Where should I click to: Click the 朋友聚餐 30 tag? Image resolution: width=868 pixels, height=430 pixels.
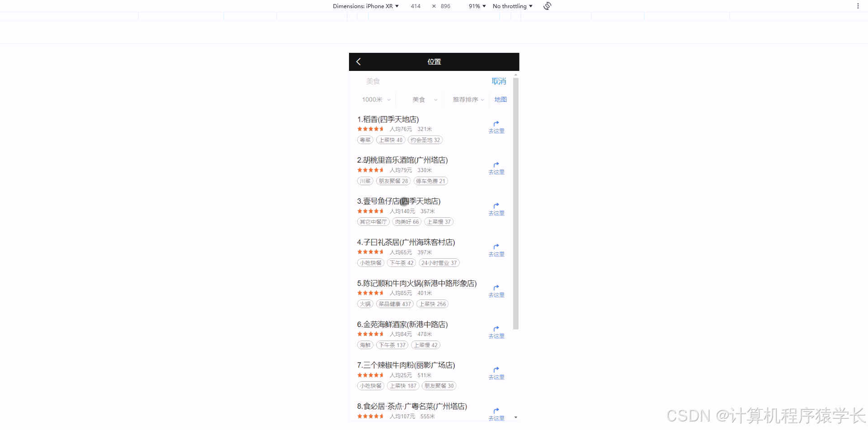[439, 386]
